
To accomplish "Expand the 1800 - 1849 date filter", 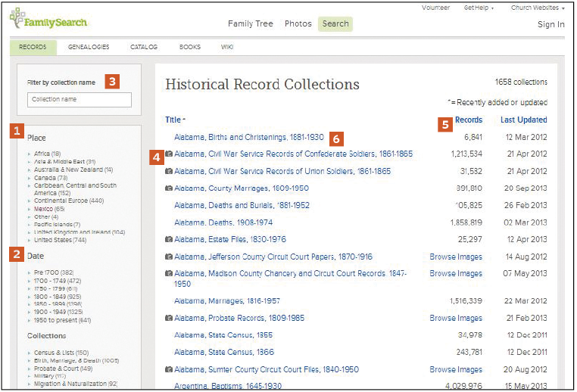I will tap(29, 297).
